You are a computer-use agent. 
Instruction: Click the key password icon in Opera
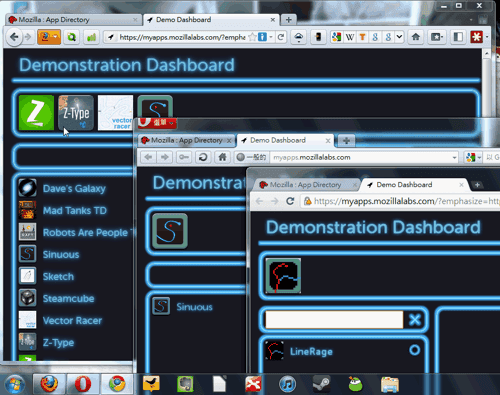pyautogui.click(x=184, y=157)
